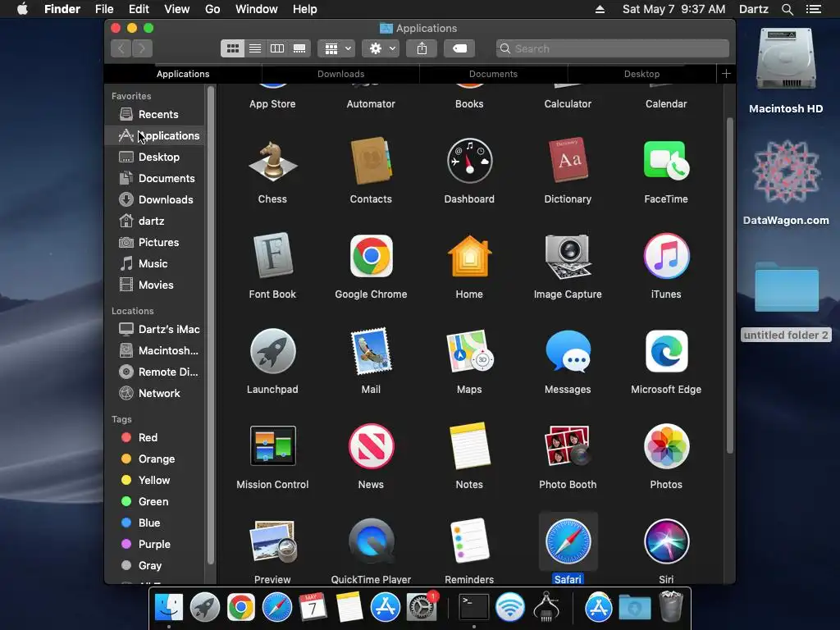This screenshot has width=840, height=630.
Task: Launch the FaceTime app icon
Action: tap(666, 161)
